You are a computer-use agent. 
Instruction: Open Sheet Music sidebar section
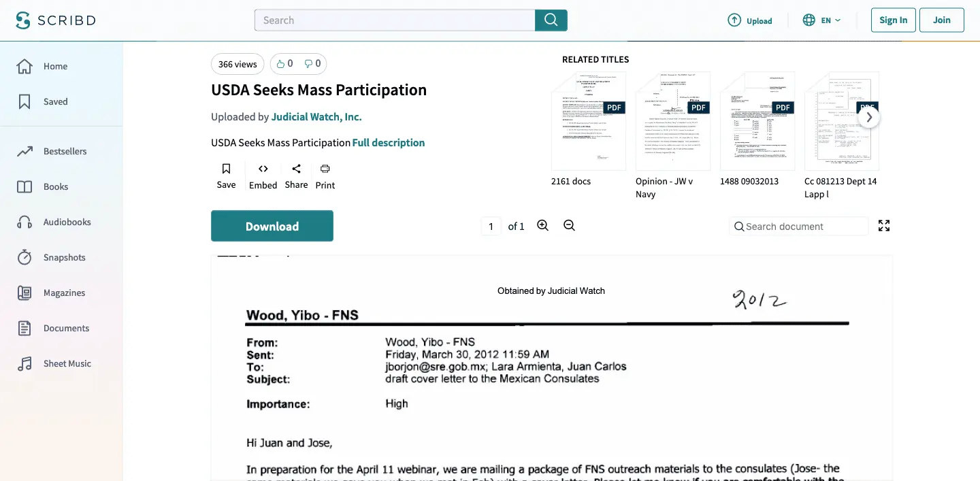(67, 363)
